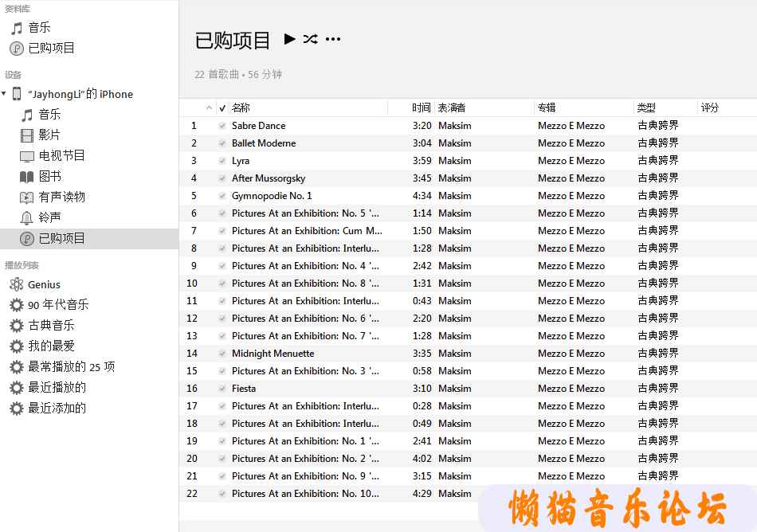Open the three-dot more options menu

pyautogui.click(x=333, y=39)
